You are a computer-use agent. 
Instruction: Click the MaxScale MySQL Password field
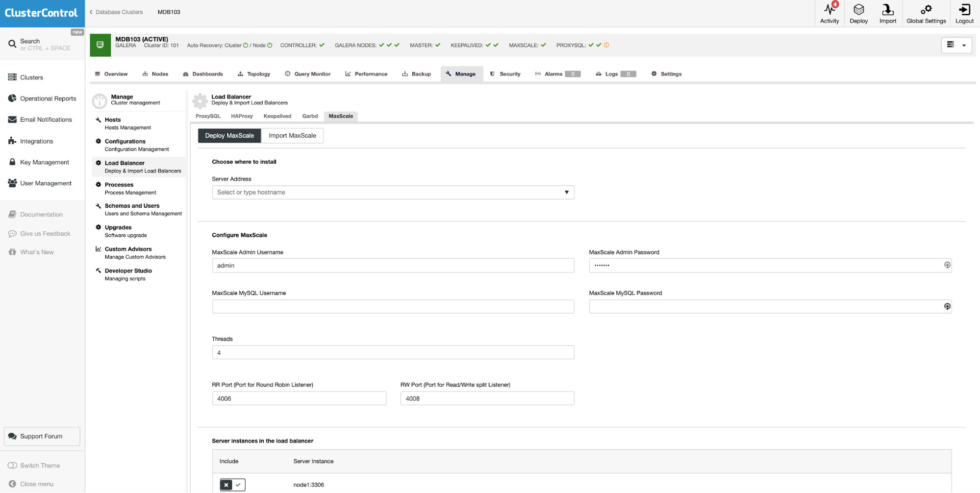pos(770,306)
